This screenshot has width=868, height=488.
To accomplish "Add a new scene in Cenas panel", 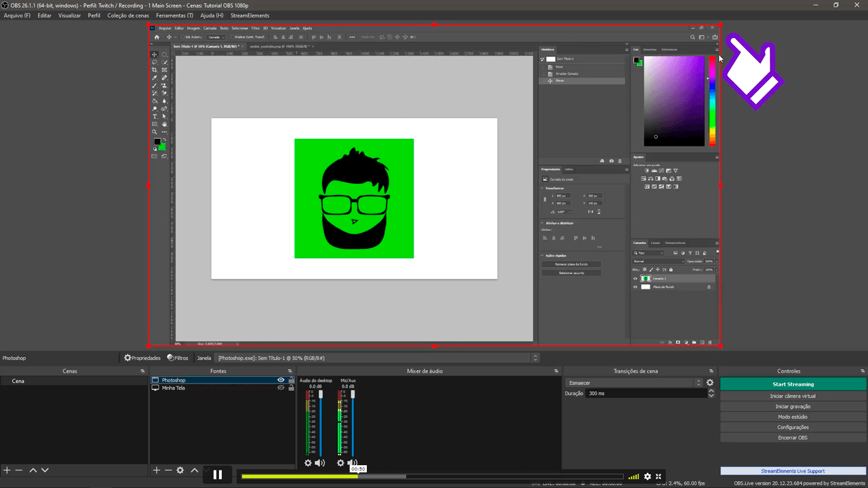I will (7, 470).
